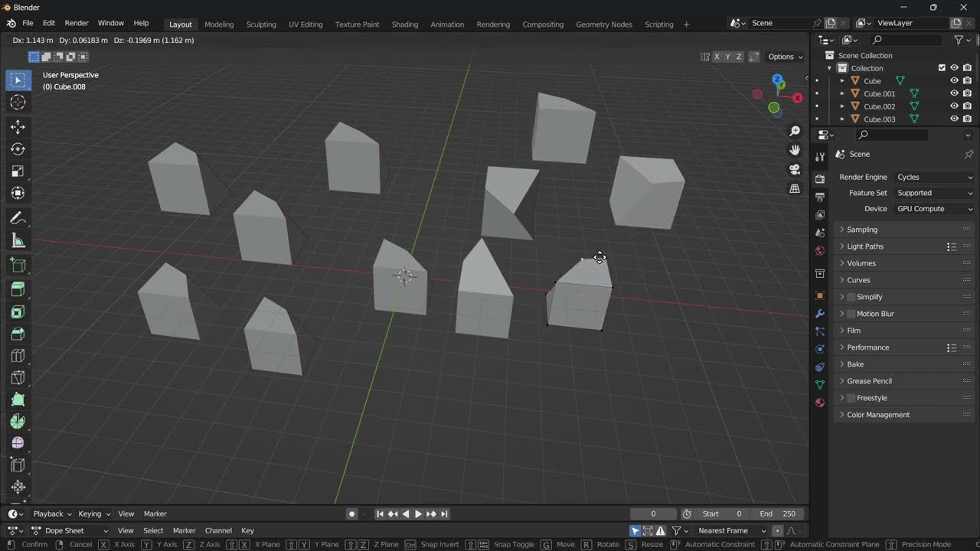Image resolution: width=980 pixels, height=551 pixels.
Task: Open the Material properties tab
Action: 820,403
